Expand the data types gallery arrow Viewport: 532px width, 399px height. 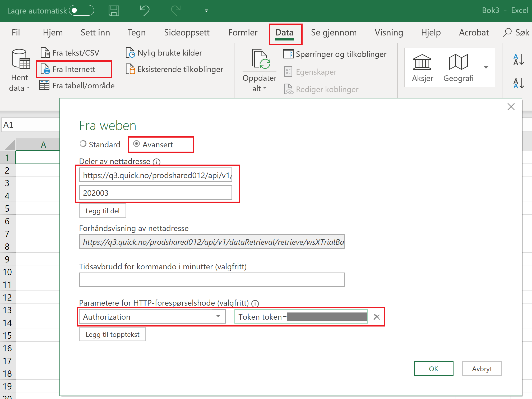click(x=486, y=67)
